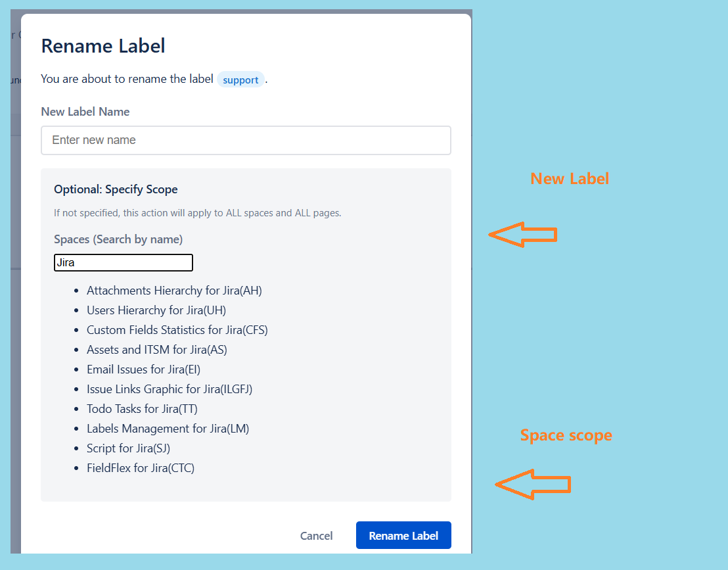728x570 pixels.
Task: Click the New Label annotation text
Action: pyautogui.click(x=570, y=178)
